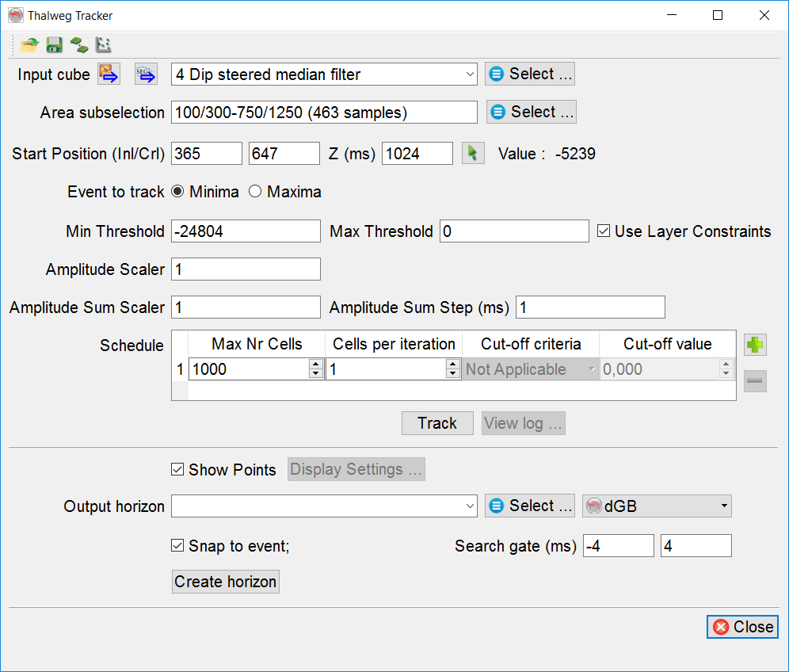The image size is (789, 672).
Task: Decrease Cells per iteration with down arrow
Action: pyautogui.click(x=452, y=373)
